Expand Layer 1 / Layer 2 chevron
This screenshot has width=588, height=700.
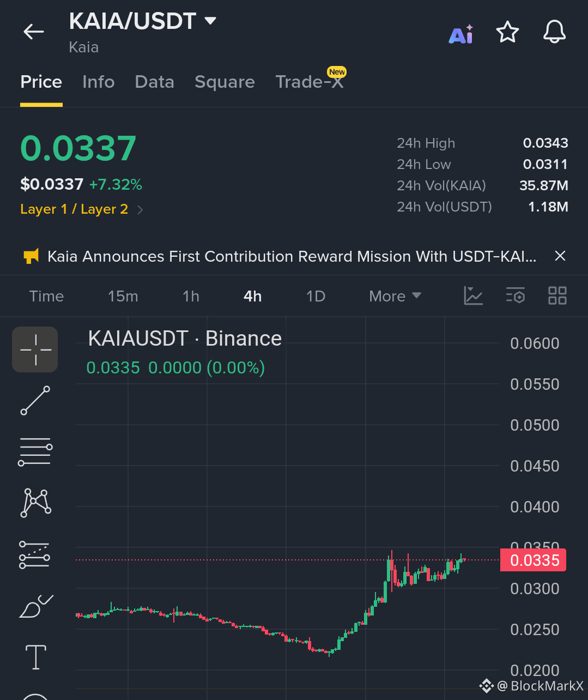(140, 210)
